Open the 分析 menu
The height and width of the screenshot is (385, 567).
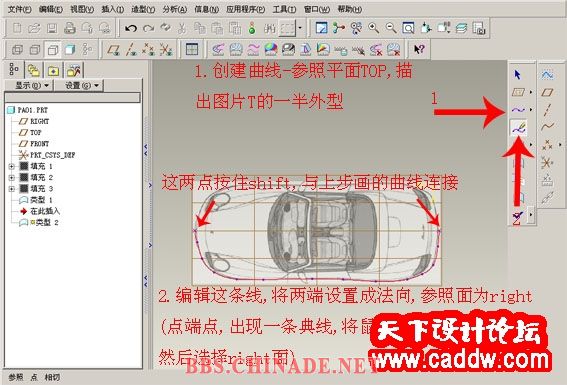174,9
